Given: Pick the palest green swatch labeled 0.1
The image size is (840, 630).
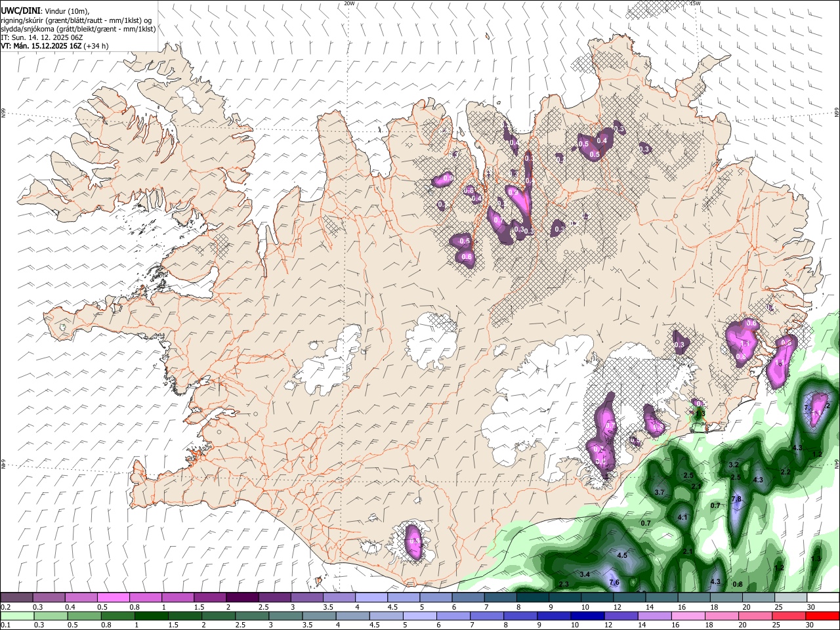Looking at the screenshot, I should 18,616.
